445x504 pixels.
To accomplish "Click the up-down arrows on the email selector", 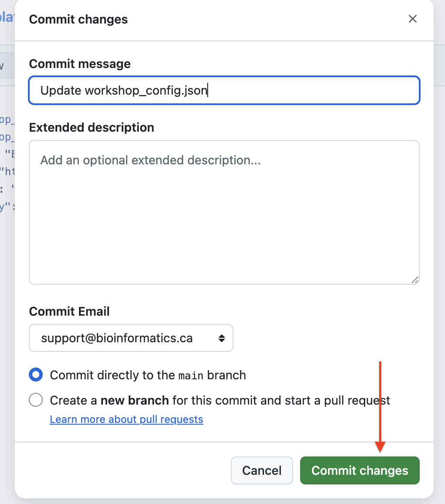I will (222, 338).
